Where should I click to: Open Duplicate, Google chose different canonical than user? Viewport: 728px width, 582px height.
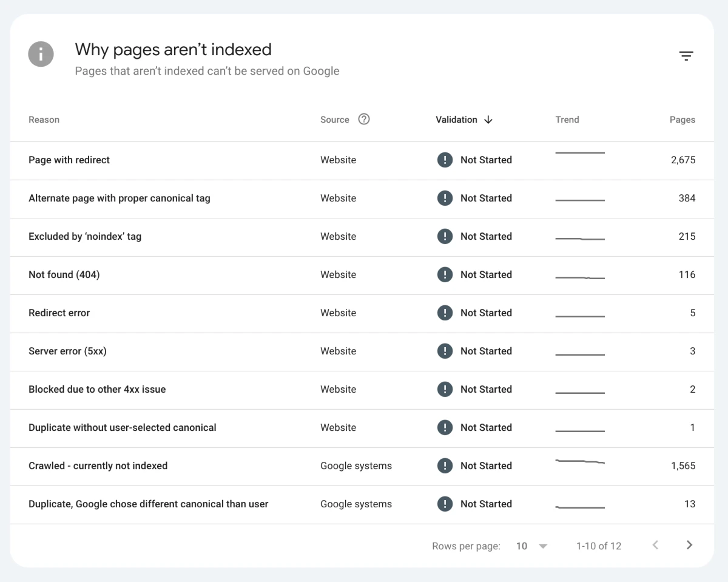pos(149,504)
